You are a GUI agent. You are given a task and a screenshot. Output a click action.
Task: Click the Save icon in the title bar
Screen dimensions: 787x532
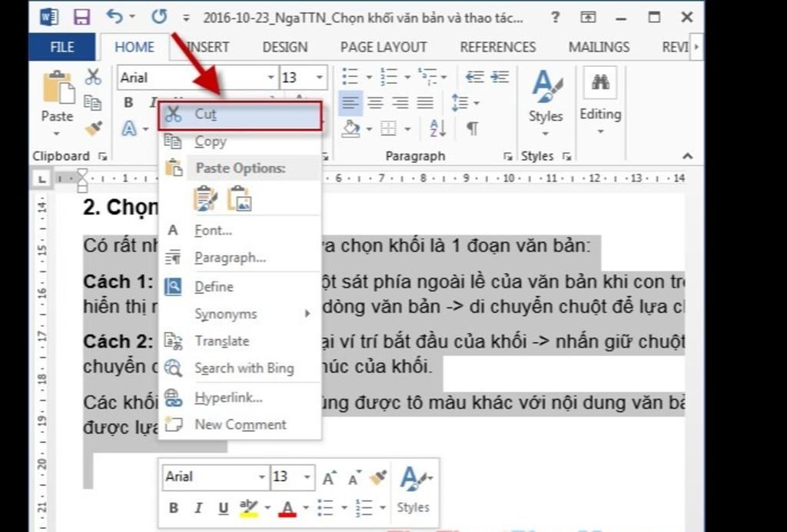81,18
